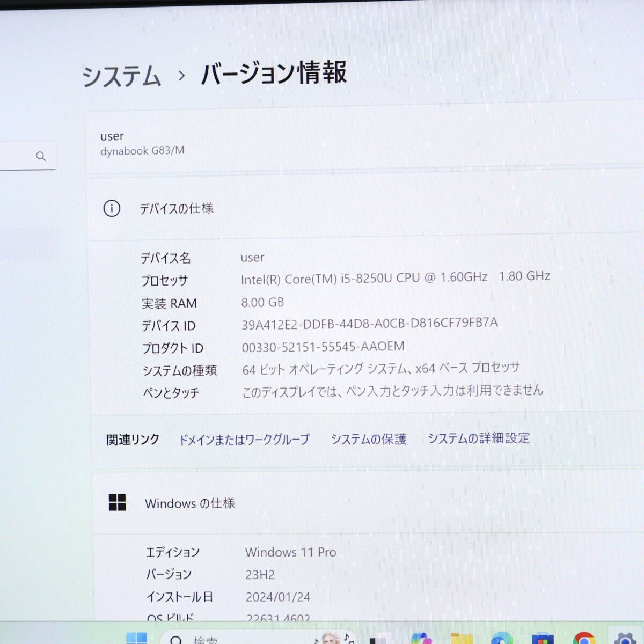This screenshot has height=644, width=644.
Task: Click the デバイス名 label
Action: [166, 258]
